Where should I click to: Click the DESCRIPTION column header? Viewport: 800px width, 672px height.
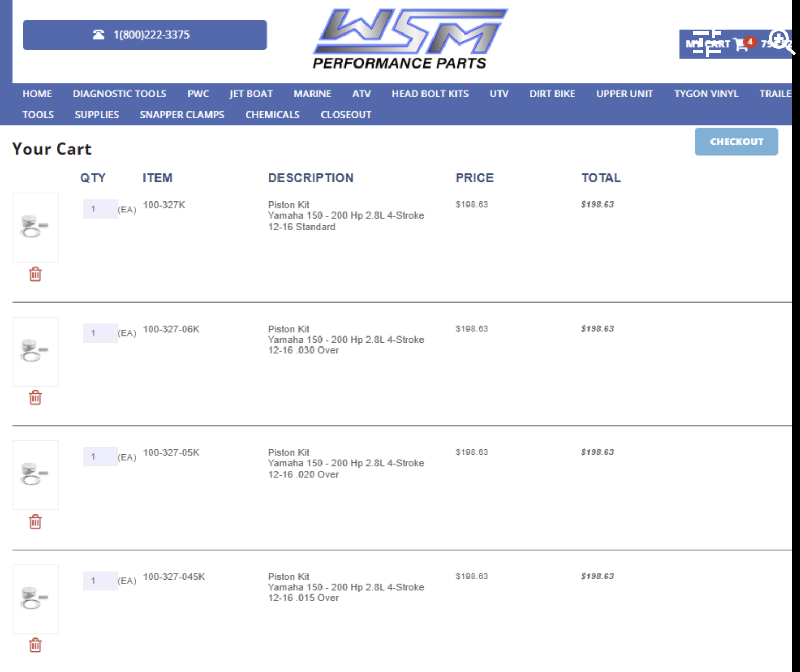tap(311, 178)
